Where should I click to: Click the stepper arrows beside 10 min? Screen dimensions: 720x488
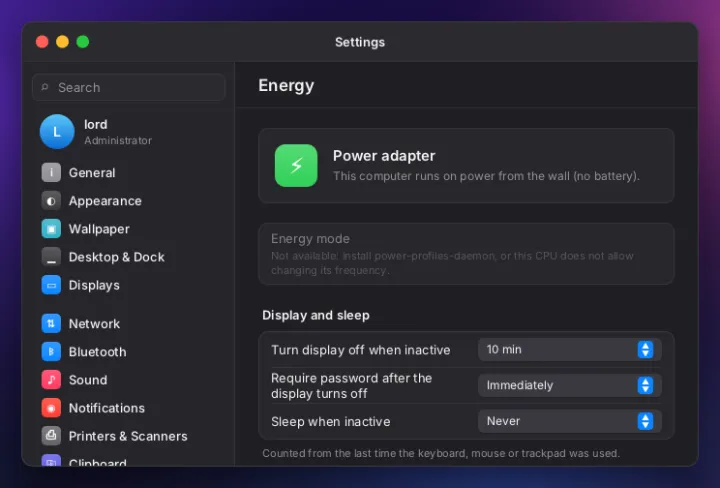[645, 350]
